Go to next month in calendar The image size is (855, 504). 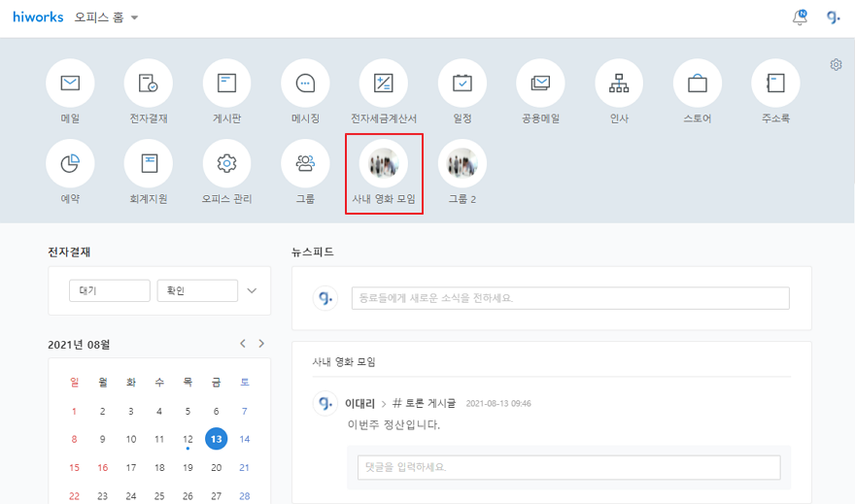point(261,343)
